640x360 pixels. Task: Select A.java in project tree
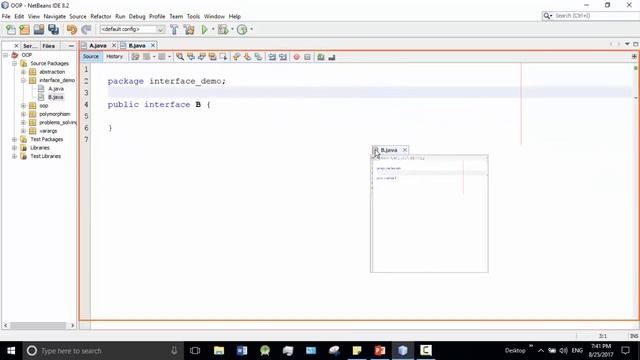[56, 89]
